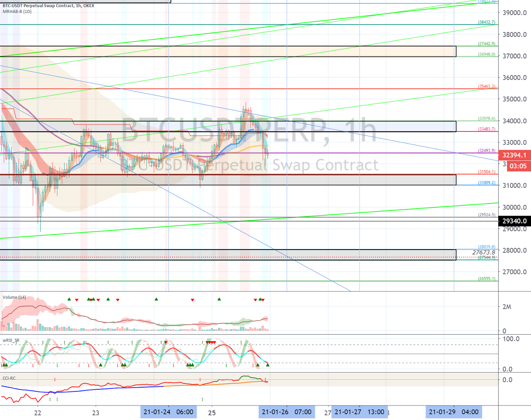531x420 pixels.
Task: Click the (33978.6) level label
Action: point(487,119)
